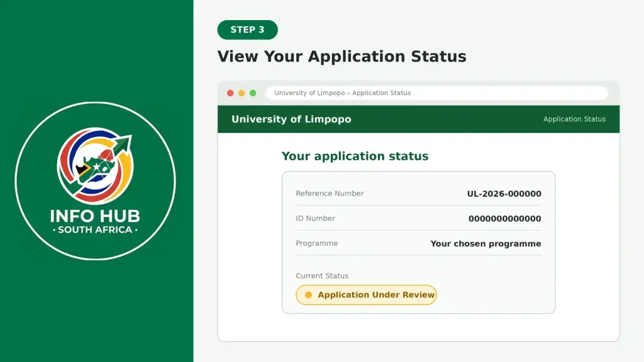Click the red close dot in mock browser
This screenshot has width=644, height=362.
[x=230, y=93]
